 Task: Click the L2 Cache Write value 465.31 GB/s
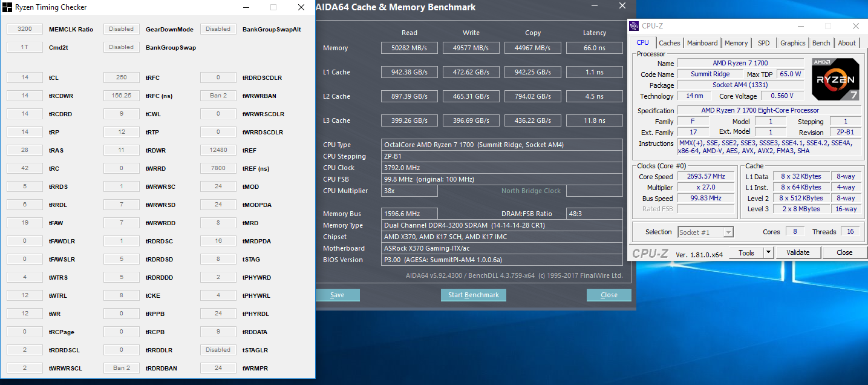click(471, 96)
